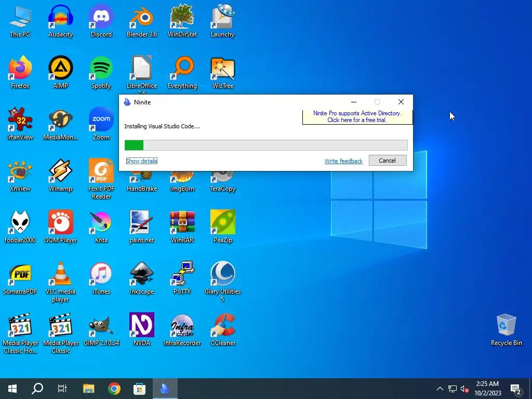Click the muted volume tray icon
Screen dimensions: 532x399
point(464,389)
